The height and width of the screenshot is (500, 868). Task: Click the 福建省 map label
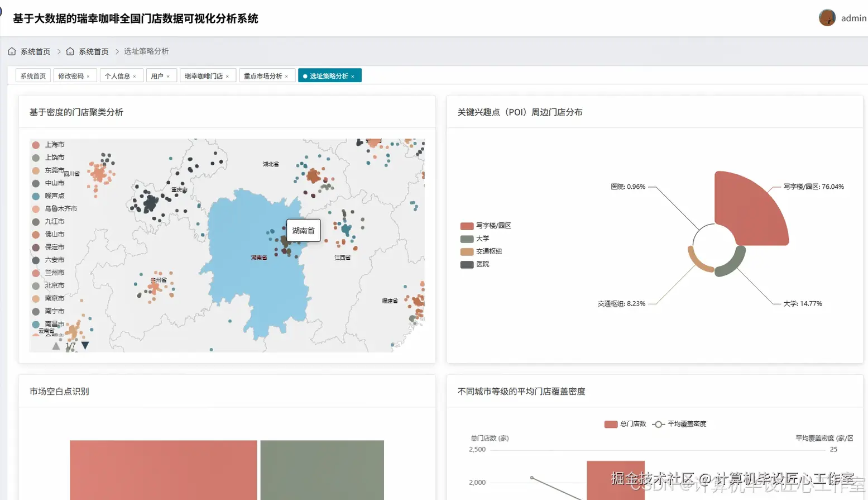coord(390,301)
